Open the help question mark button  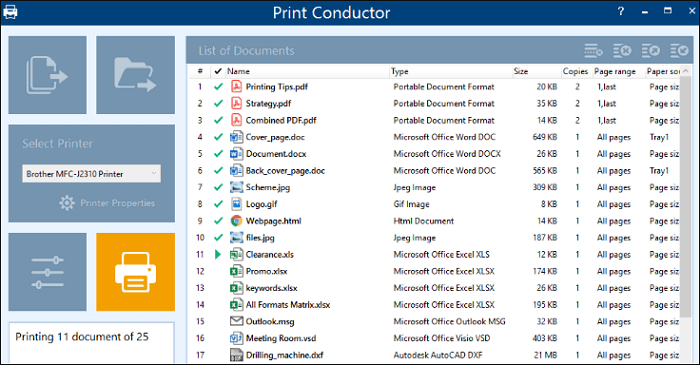pos(621,11)
